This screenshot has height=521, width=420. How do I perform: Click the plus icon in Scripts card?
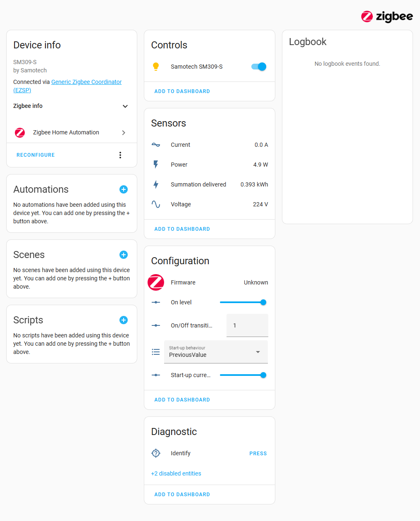124,320
